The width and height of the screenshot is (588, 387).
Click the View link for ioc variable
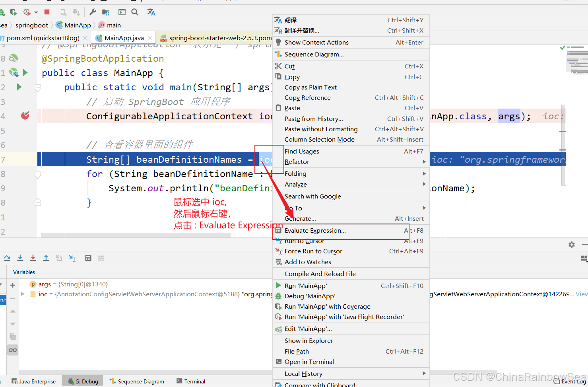pyautogui.click(x=581, y=294)
